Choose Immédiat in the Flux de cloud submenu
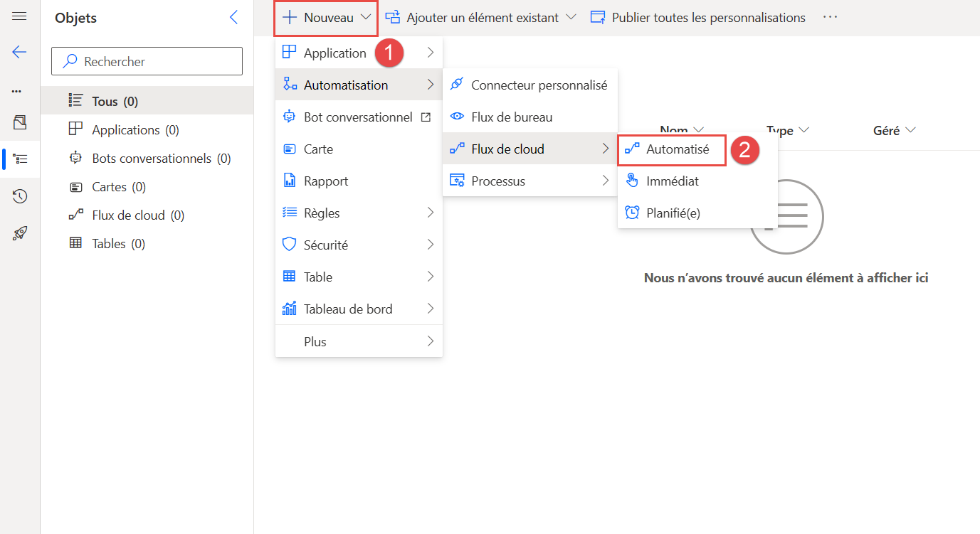The image size is (980, 534). click(673, 181)
